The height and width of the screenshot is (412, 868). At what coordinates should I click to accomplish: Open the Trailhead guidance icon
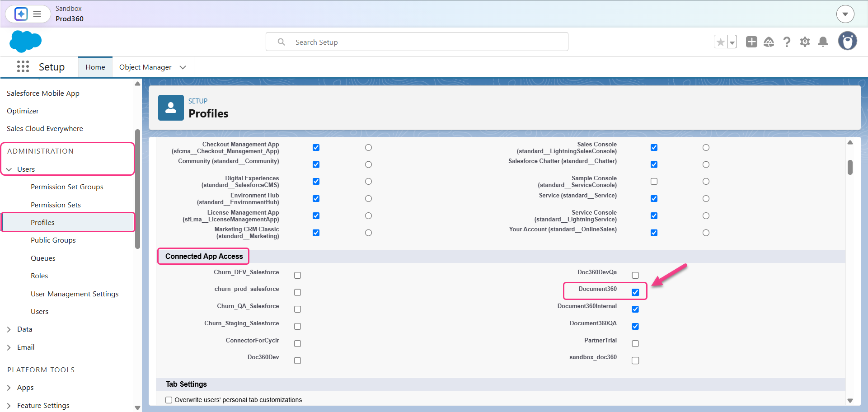(769, 42)
